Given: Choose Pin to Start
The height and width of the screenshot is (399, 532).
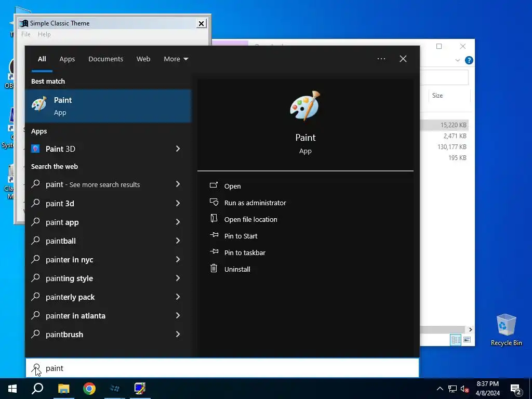Looking at the screenshot, I should coord(241,236).
